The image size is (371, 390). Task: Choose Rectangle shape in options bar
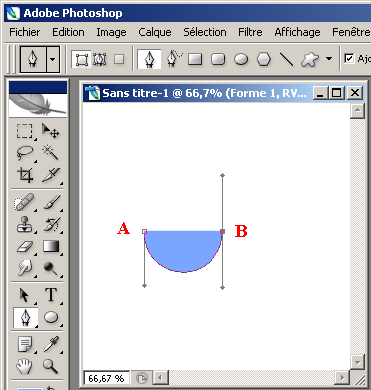(x=195, y=59)
